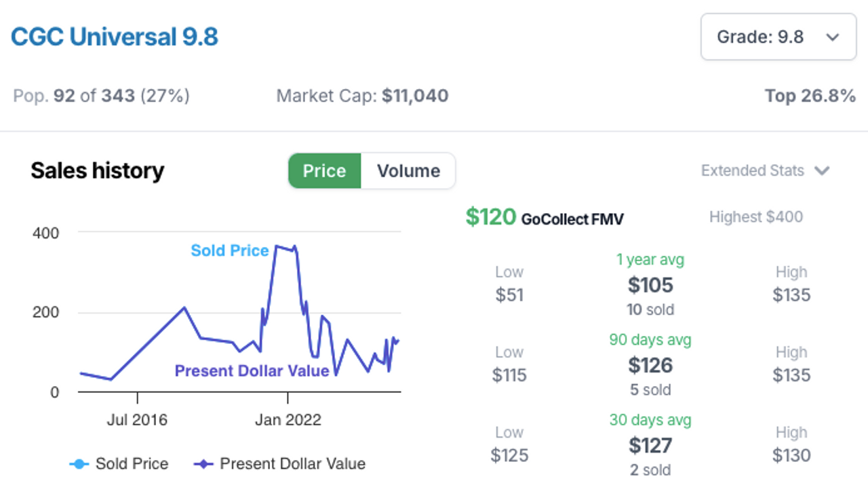Click the CGC Universal 9.8 heading link
Screen dimensions: 868x496
115,37
